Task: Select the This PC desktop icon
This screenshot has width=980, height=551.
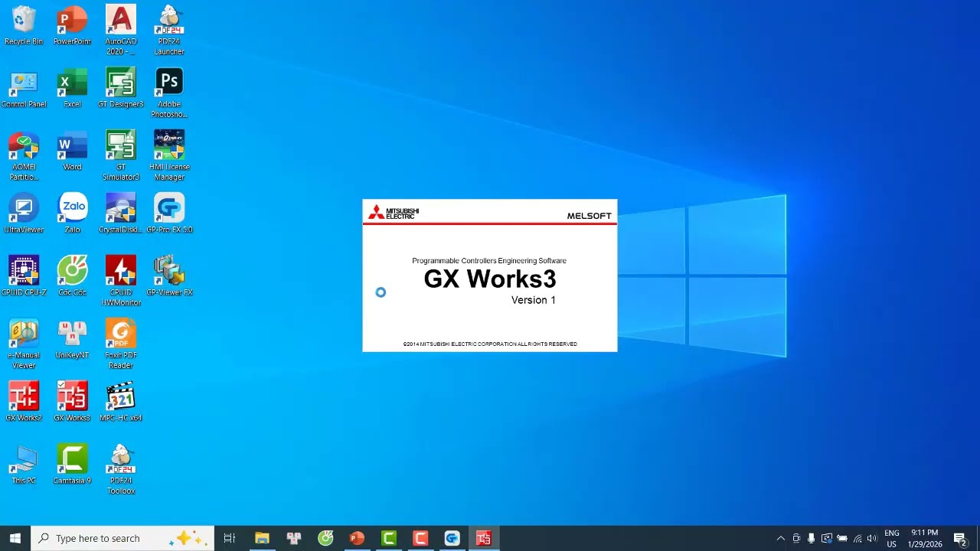Action: 24,465
